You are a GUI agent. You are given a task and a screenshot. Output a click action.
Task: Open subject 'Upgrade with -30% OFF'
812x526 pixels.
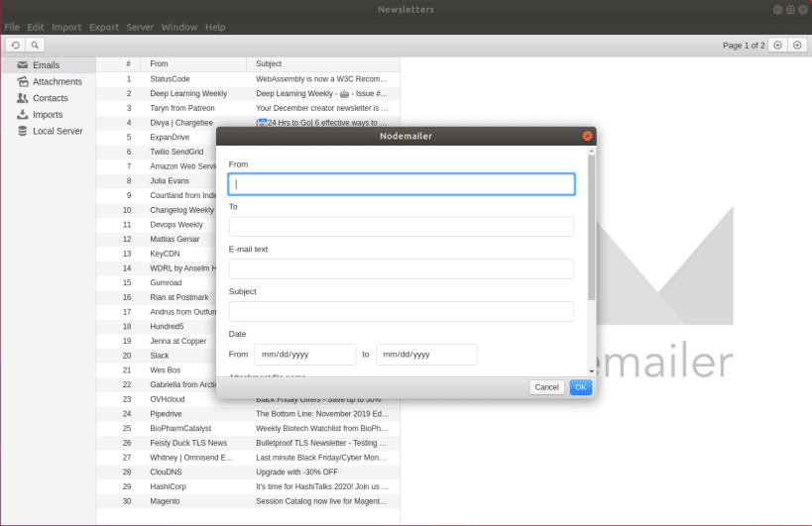click(x=296, y=472)
